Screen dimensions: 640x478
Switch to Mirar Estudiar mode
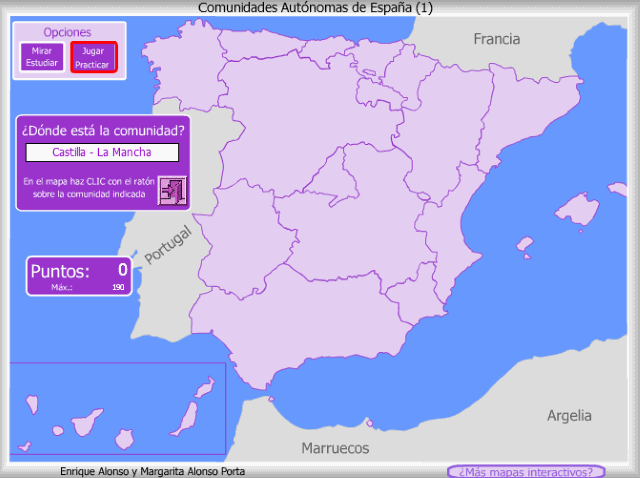42,57
